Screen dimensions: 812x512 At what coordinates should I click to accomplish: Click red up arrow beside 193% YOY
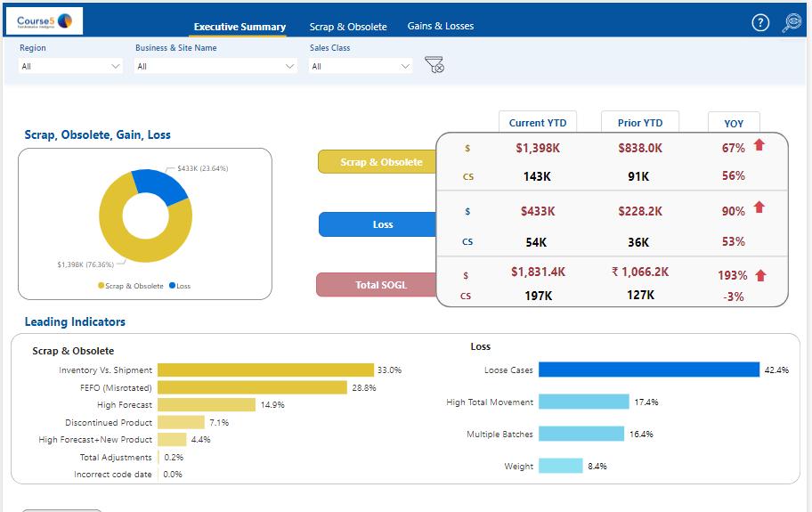760,275
